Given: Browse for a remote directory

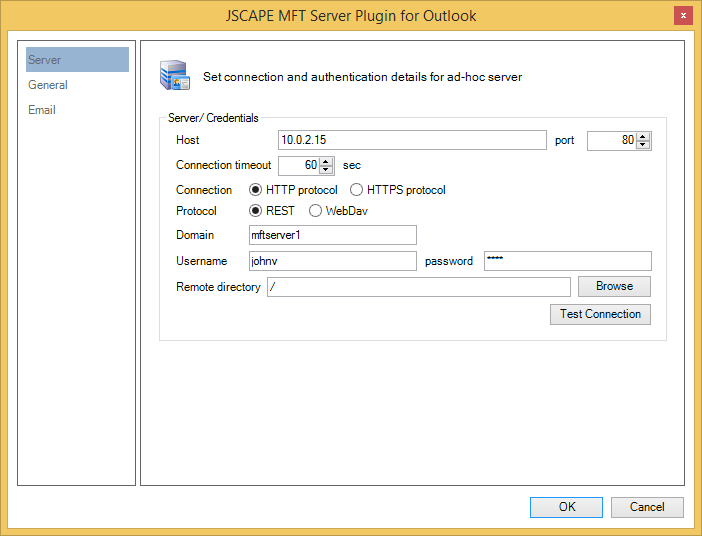Looking at the screenshot, I should tap(614, 287).
